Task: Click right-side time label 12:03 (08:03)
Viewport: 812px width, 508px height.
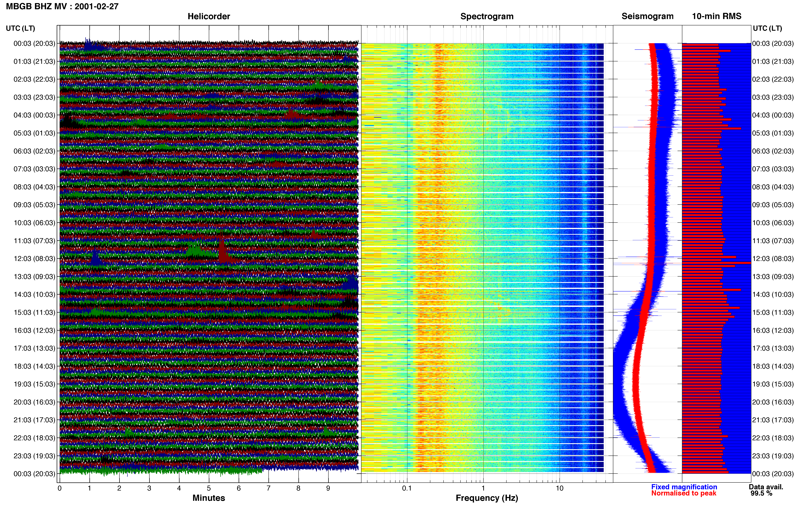Action: pyautogui.click(x=773, y=259)
